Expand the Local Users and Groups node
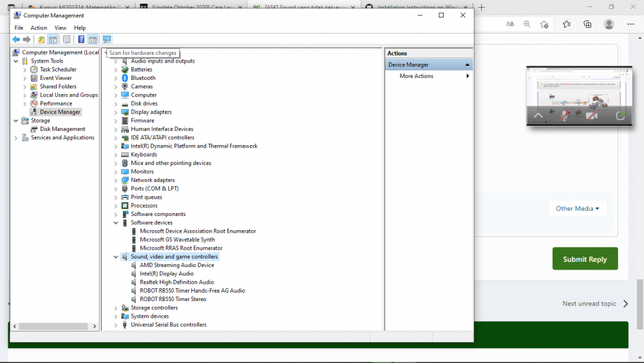 click(24, 95)
